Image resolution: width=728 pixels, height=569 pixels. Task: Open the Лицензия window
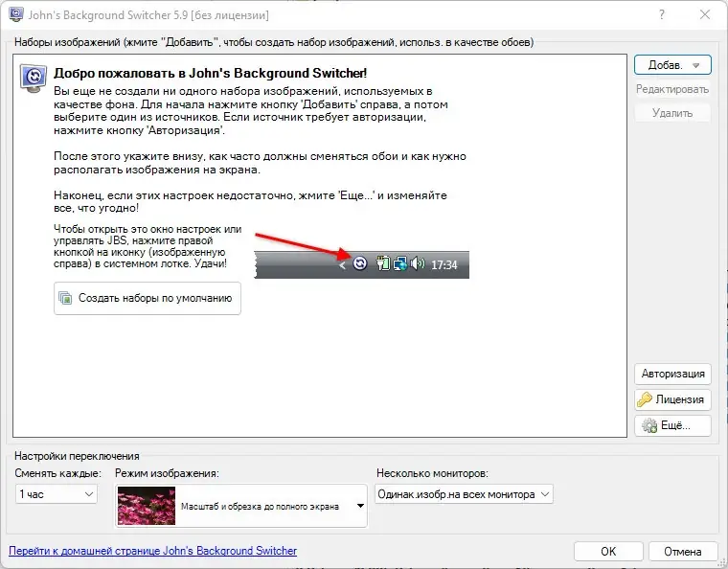[x=672, y=399]
